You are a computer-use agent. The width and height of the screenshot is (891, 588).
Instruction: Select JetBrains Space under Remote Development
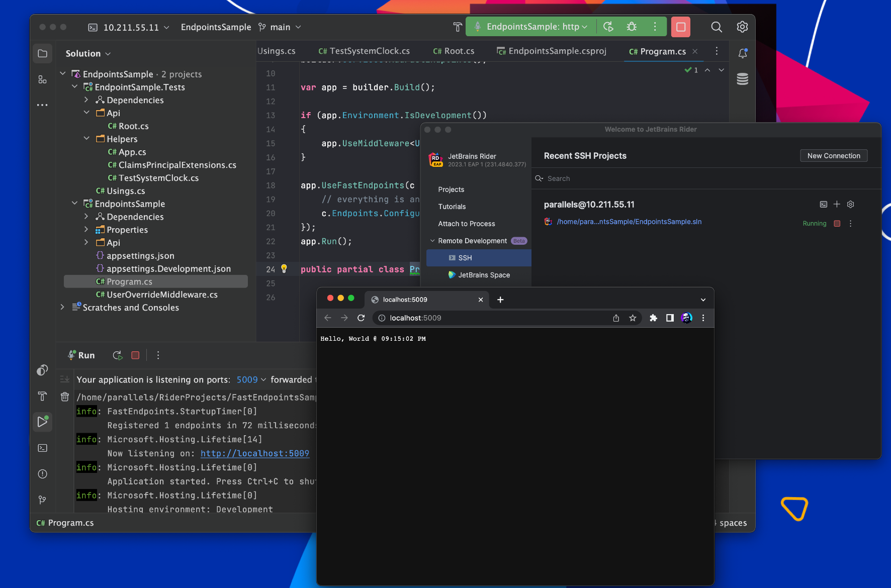click(479, 275)
